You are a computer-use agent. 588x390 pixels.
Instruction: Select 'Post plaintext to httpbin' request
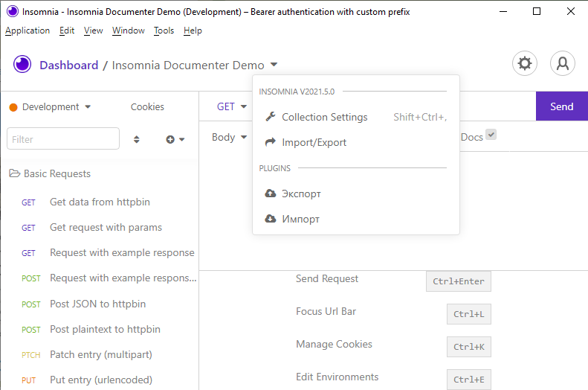(x=100, y=329)
